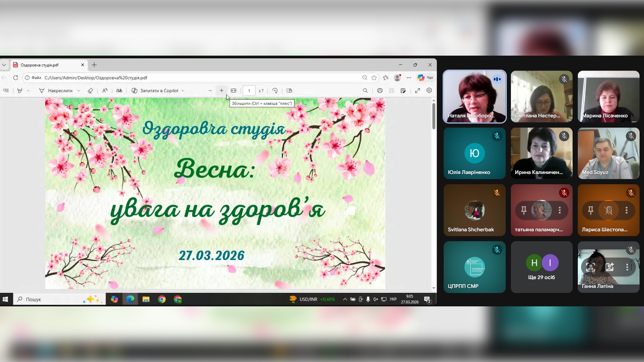Click the Ще 29 осіб participants tile

click(x=541, y=267)
